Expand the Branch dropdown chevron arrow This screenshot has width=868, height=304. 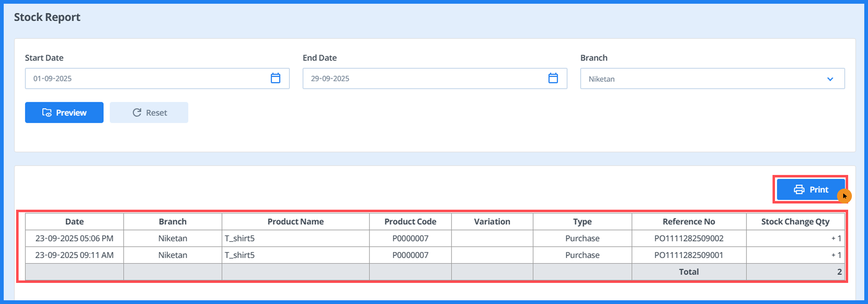[830, 79]
